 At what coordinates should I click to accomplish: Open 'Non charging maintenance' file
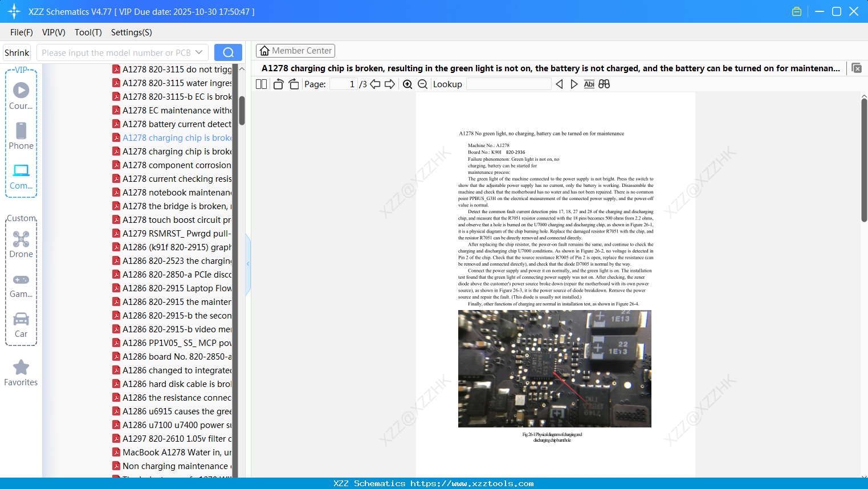[x=172, y=466]
